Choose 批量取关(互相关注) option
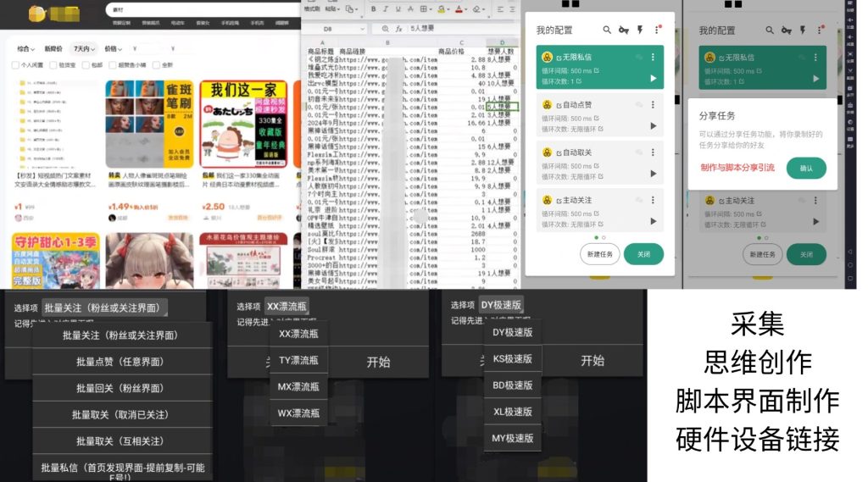 (x=120, y=441)
